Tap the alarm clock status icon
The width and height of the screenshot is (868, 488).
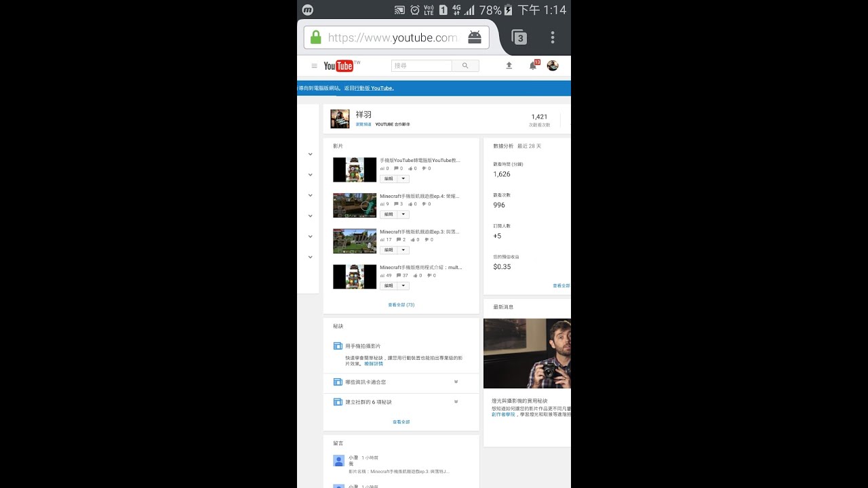click(415, 10)
